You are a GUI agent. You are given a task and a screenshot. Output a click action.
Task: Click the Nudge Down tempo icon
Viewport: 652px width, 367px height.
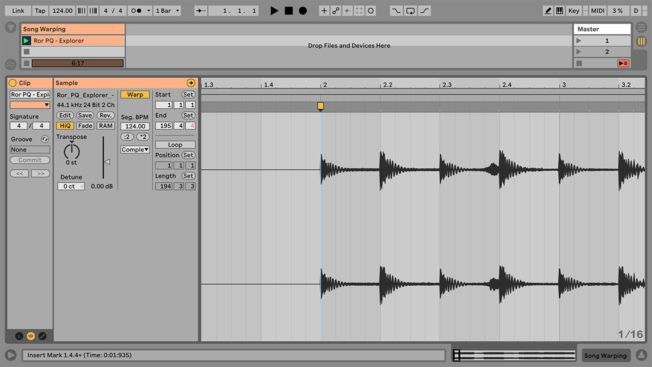[x=82, y=11]
